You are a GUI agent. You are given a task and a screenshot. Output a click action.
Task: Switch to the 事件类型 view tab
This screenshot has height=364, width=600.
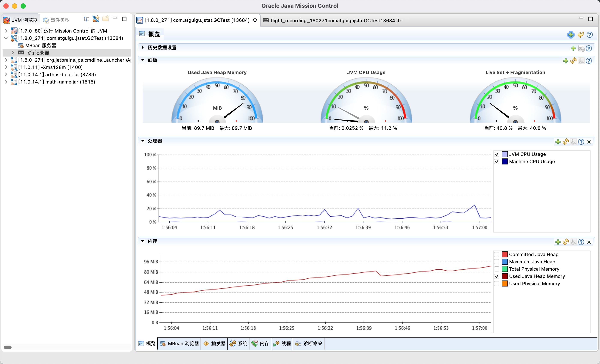pos(56,20)
